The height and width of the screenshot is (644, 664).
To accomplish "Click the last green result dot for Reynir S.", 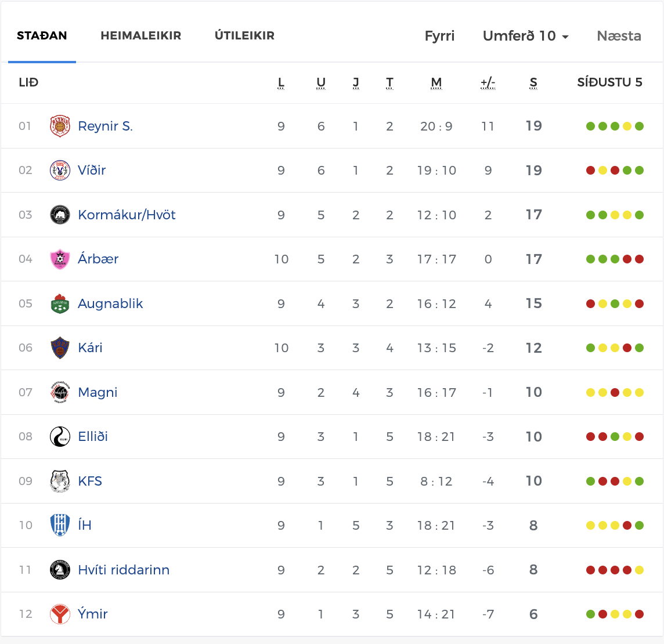I will click(640, 126).
